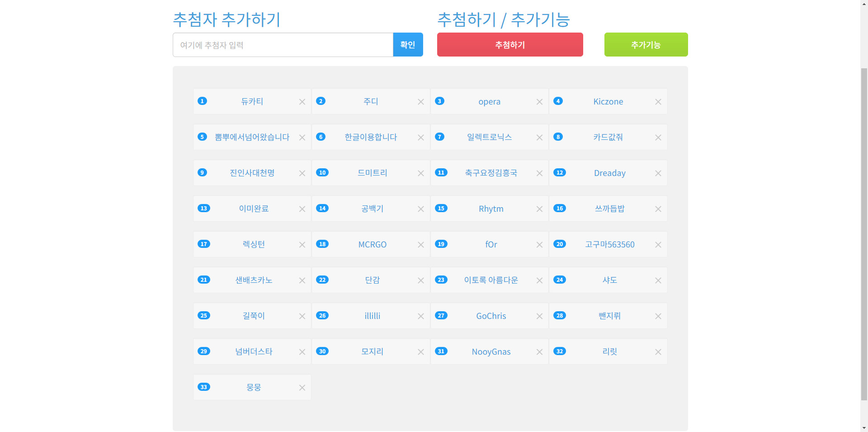
Task: Remove 카드값줘 entry via X icon
Action: (658, 138)
